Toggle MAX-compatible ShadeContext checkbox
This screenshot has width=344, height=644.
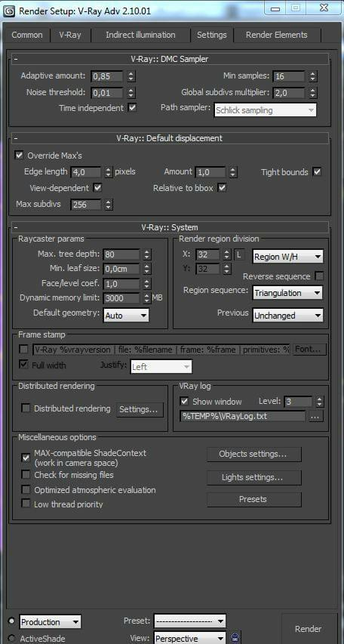pos(26,458)
